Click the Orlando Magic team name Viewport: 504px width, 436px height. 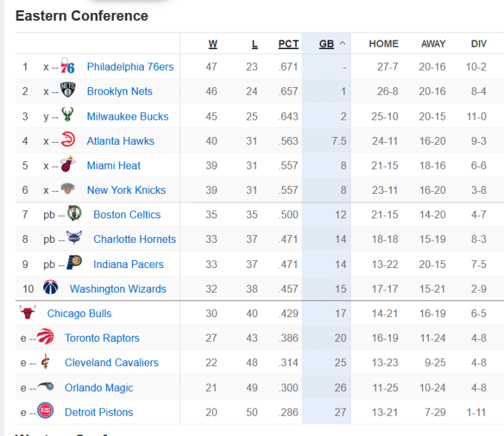pos(99,388)
